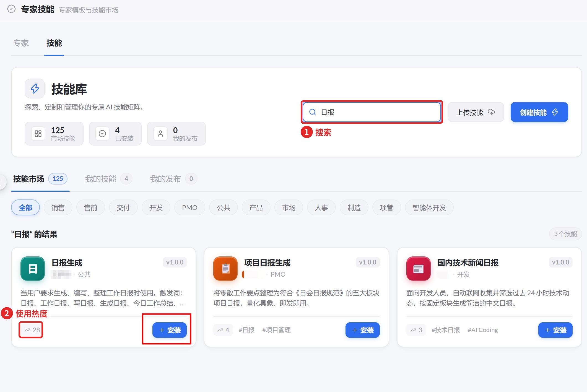Filter by the 智能体开发 category
The image size is (587, 392).
(x=429, y=207)
